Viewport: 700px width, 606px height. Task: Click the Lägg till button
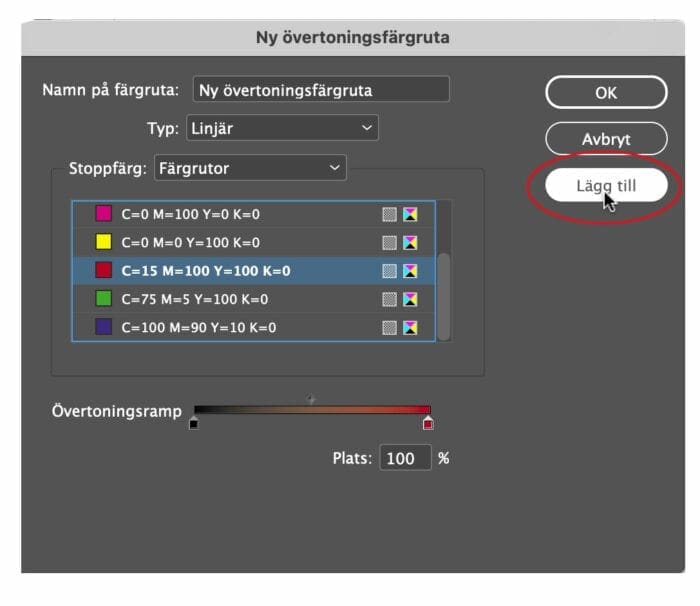(606, 185)
